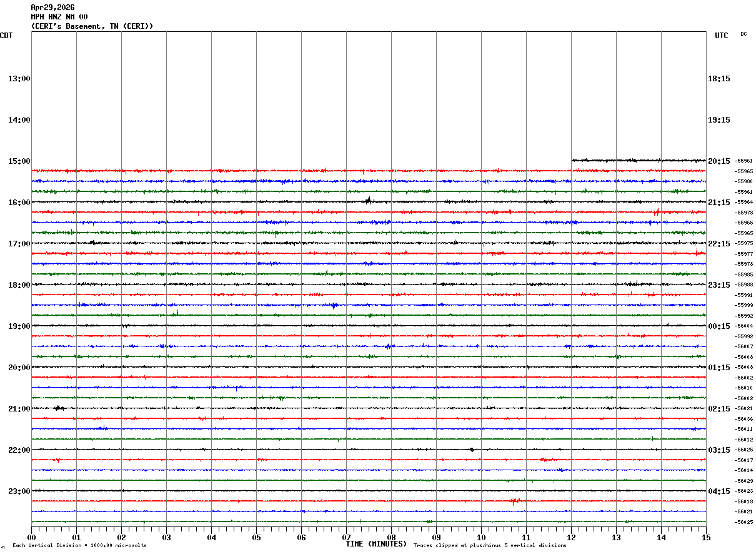Screen dimensions: 756x554
Task: Click the -56025 DC offset value at bottom
Action: [x=744, y=523]
